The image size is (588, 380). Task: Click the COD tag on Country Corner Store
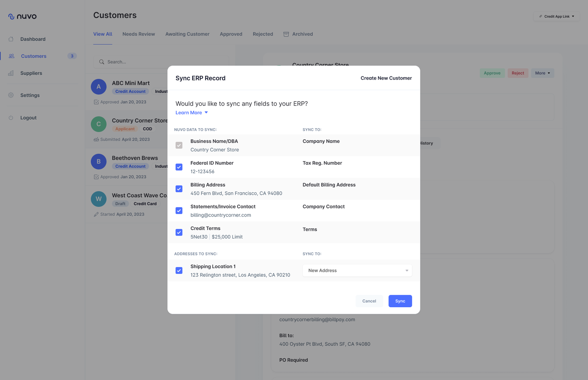click(x=147, y=129)
